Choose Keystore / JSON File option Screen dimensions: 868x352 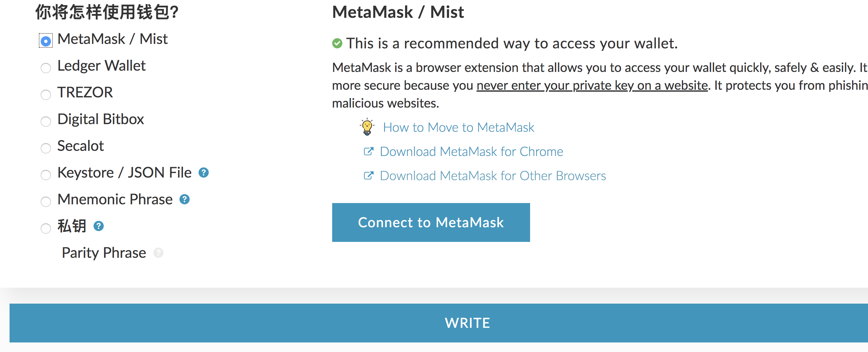(x=46, y=175)
